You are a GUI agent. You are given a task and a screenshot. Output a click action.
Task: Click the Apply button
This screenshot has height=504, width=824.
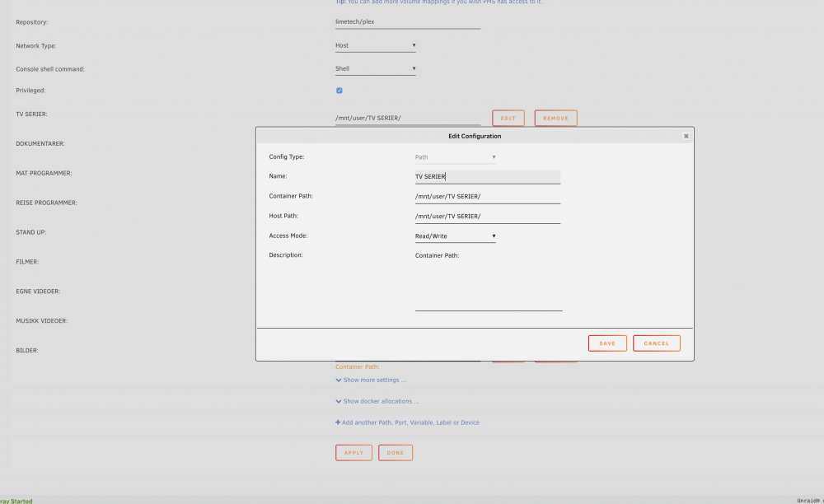[353, 453]
